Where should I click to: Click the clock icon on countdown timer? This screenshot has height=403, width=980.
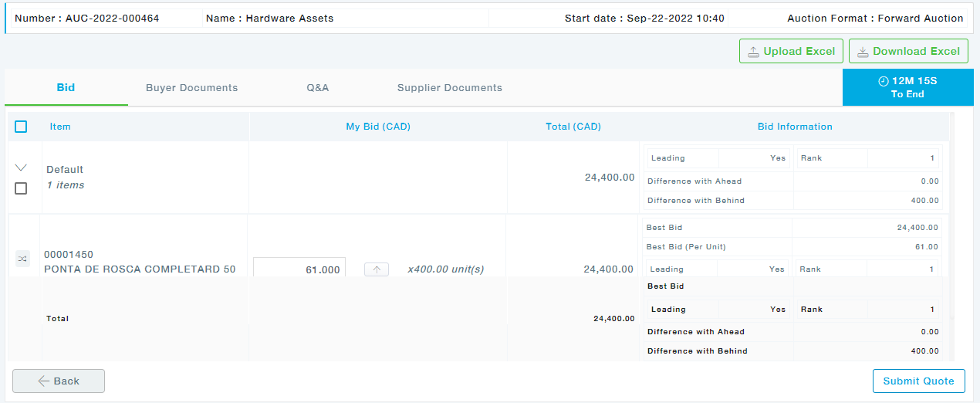point(884,81)
